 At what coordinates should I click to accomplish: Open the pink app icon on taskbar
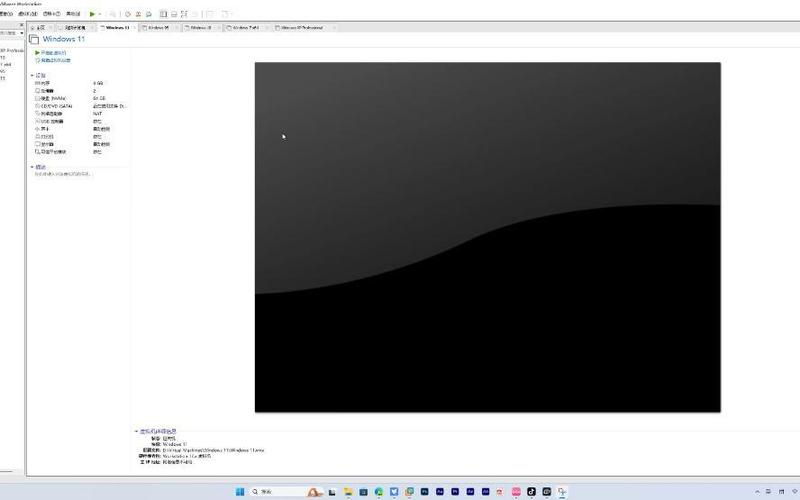pos(516,492)
